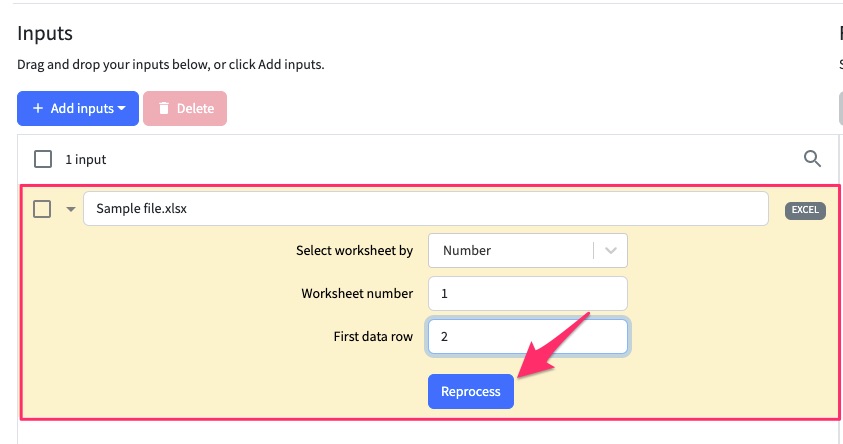Click the 1 input count label
The height and width of the screenshot is (444, 843).
tap(85, 160)
